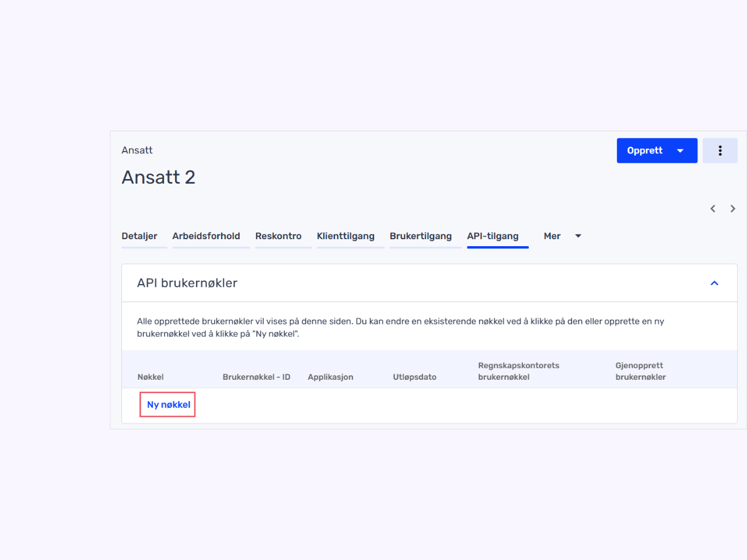Open the Opprett dropdown arrow
The width and height of the screenshot is (747, 560).
click(x=680, y=150)
